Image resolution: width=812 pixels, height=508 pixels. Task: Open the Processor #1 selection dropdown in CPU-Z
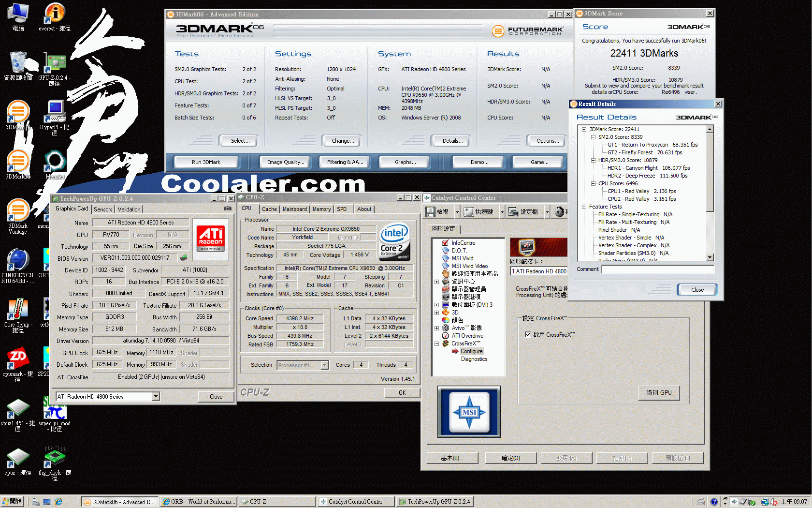tap(324, 365)
